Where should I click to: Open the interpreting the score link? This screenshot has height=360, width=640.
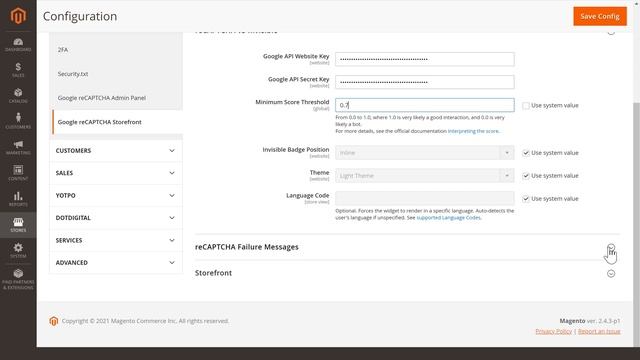pos(473,131)
